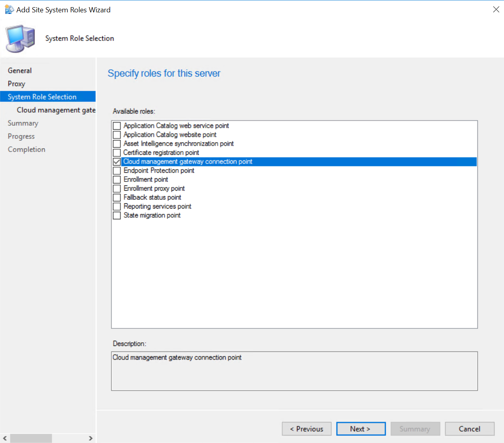Click the wizard title bar app icon

click(9, 10)
